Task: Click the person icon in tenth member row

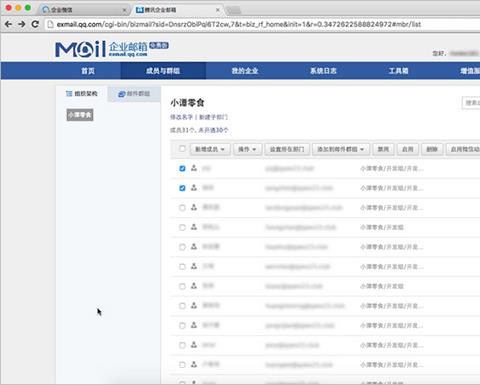Action: (x=194, y=345)
